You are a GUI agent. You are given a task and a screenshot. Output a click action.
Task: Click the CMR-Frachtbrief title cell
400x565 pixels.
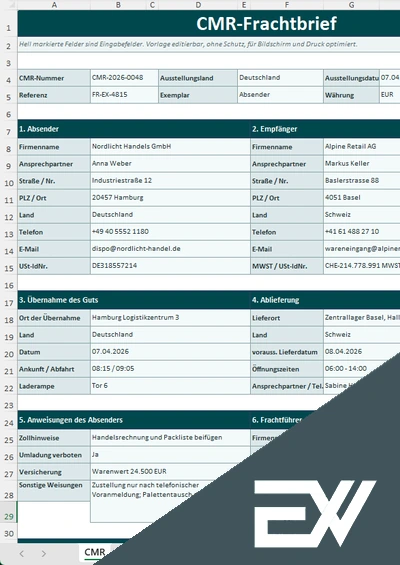point(209,23)
